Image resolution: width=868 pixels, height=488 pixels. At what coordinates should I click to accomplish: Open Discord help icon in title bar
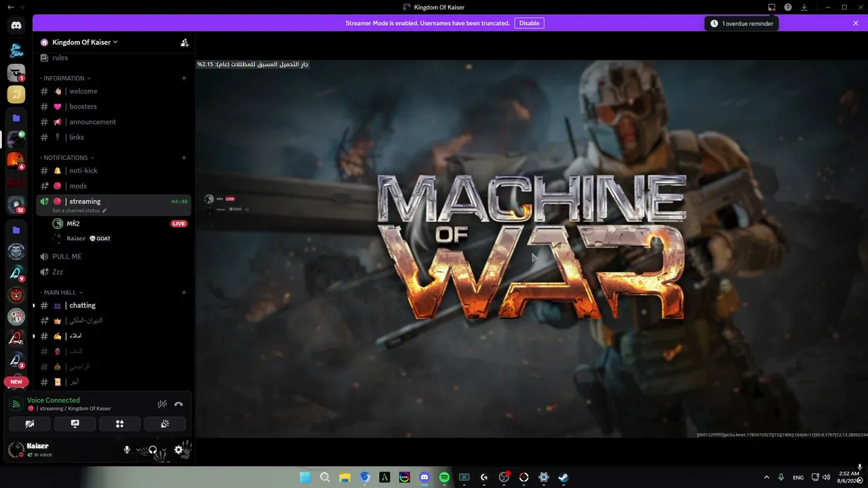[x=788, y=7]
